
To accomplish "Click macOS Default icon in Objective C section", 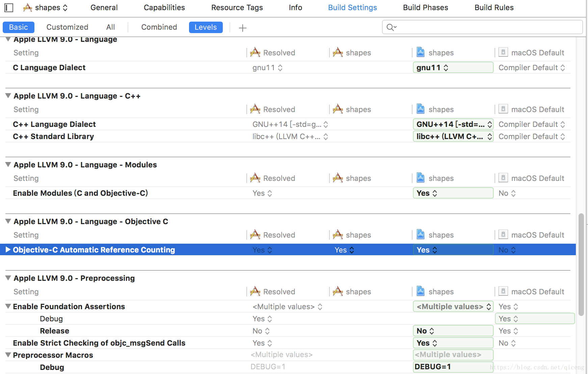I will (x=503, y=234).
